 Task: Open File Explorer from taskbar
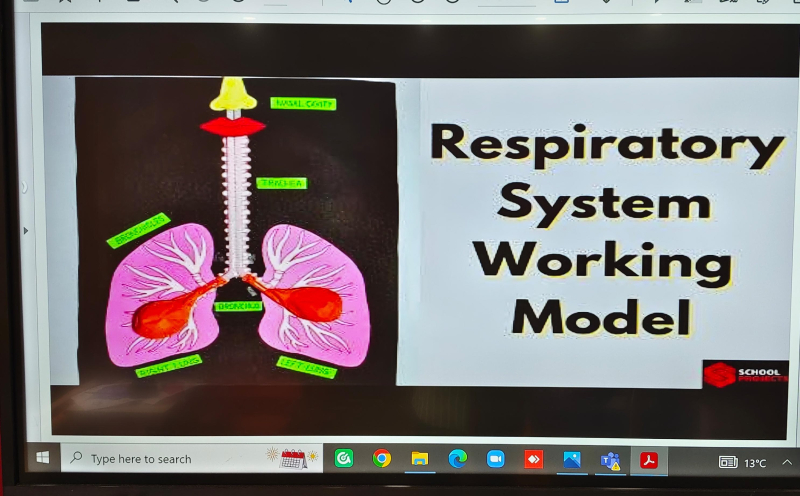[x=420, y=459]
